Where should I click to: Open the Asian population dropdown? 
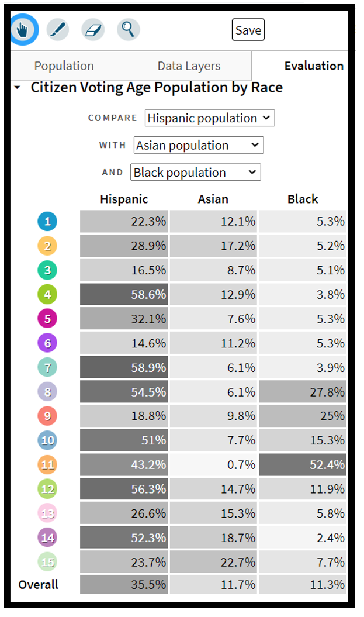pyautogui.click(x=198, y=145)
